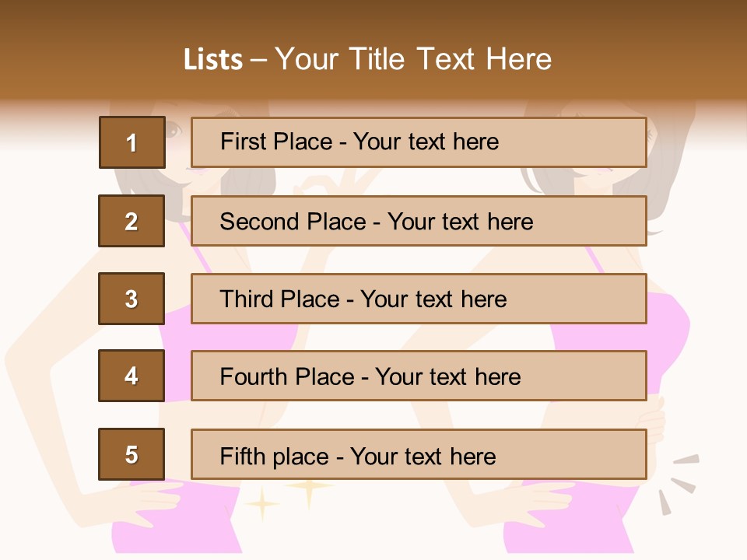
Task: Select the Third Place text bar
Action: 419,299
